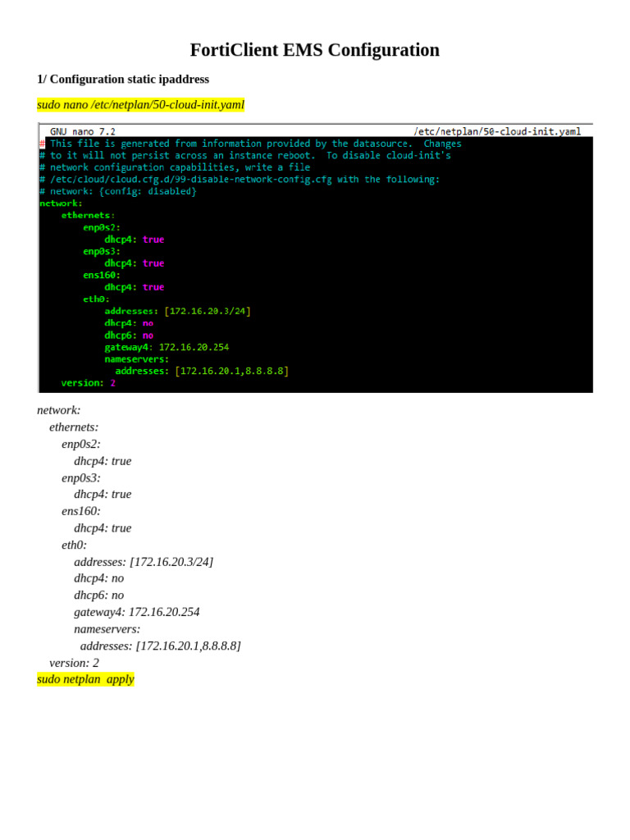Click "eth0:" in terminal screenshot
This screenshot has height=840, width=630.
pos(97,299)
